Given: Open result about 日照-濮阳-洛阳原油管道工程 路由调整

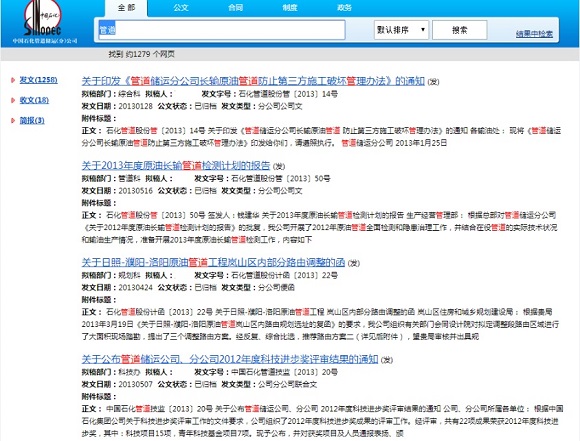Looking at the screenshot, I should point(213,263).
